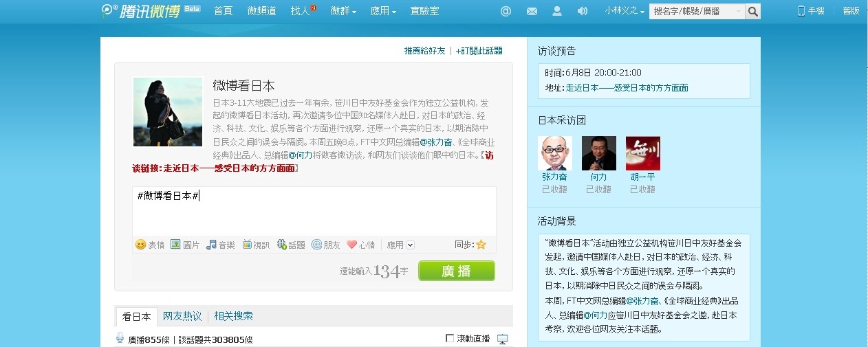This screenshot has height=347, width=868.
Task: Switch to the 相关搜索 tab
Action: (x=233, y=317)
